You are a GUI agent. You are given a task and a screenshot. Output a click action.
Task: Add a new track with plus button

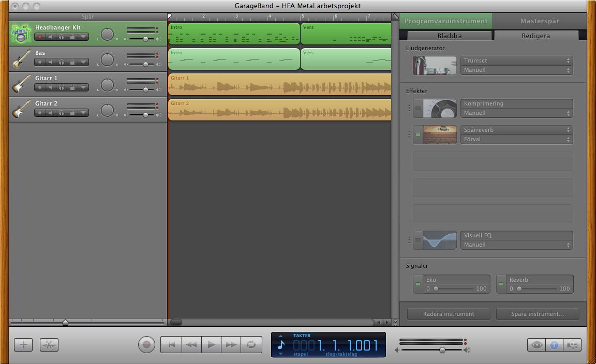click(x=23, y=345)
